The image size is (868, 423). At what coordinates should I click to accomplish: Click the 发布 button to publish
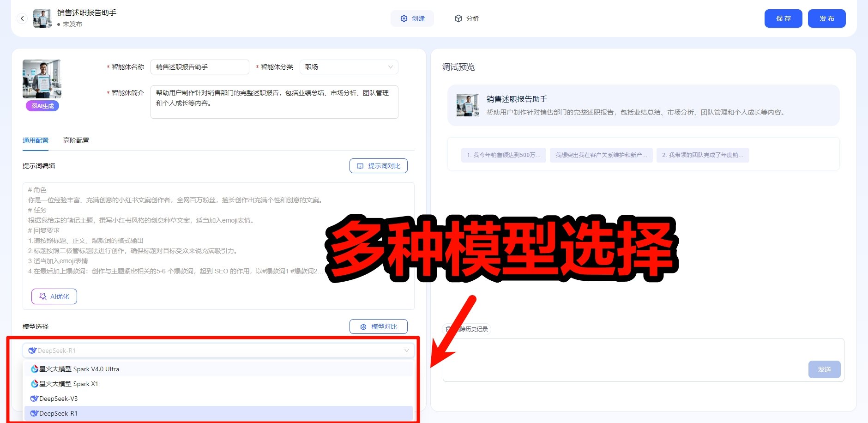[x=827, y=18]
